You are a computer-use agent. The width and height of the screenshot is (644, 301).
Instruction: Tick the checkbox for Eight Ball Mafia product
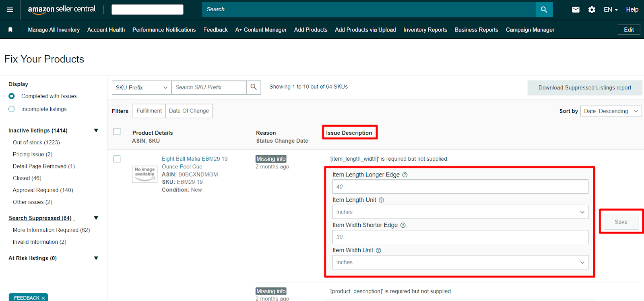tap(117, 159)
